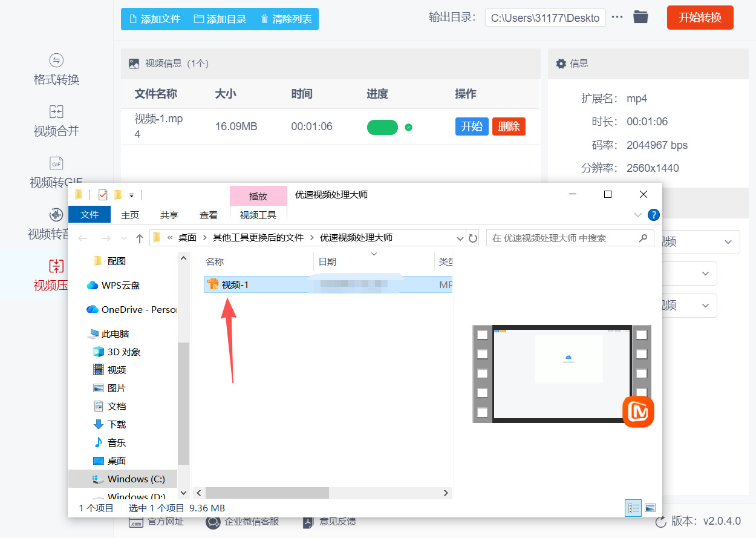Click the 清除列表 button

tap(285, 19)
